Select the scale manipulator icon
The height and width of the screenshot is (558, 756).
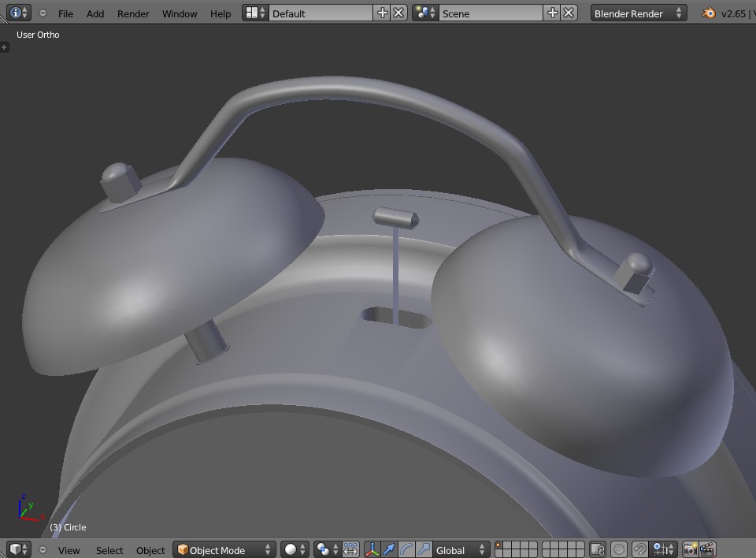(424, 549)
